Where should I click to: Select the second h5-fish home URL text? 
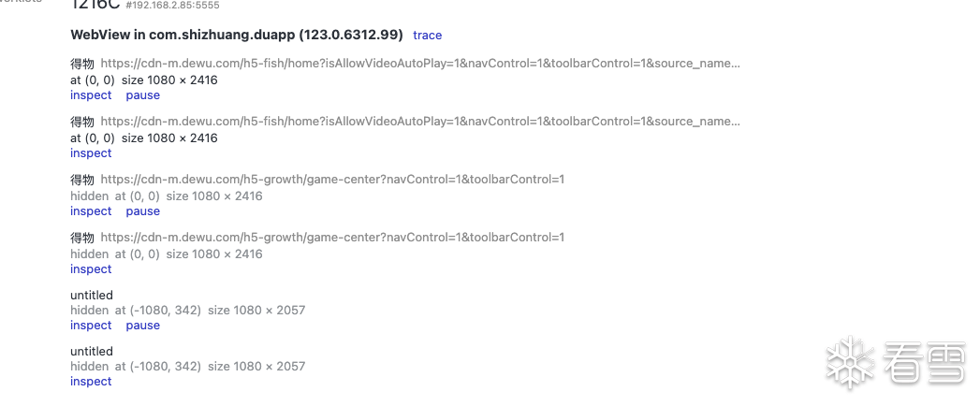coord(420,123)
